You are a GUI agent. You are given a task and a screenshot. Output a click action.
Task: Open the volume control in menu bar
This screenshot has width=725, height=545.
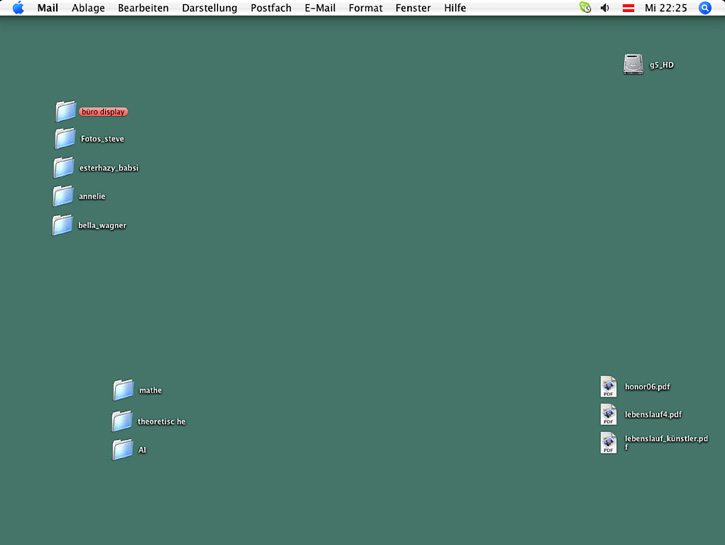click(x=605, y=8)
